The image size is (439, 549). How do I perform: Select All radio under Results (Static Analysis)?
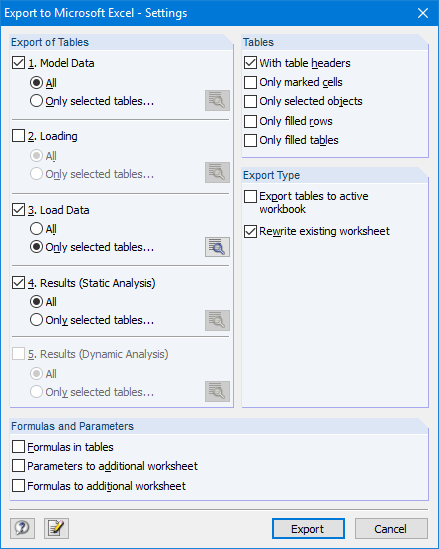[36, 302]
